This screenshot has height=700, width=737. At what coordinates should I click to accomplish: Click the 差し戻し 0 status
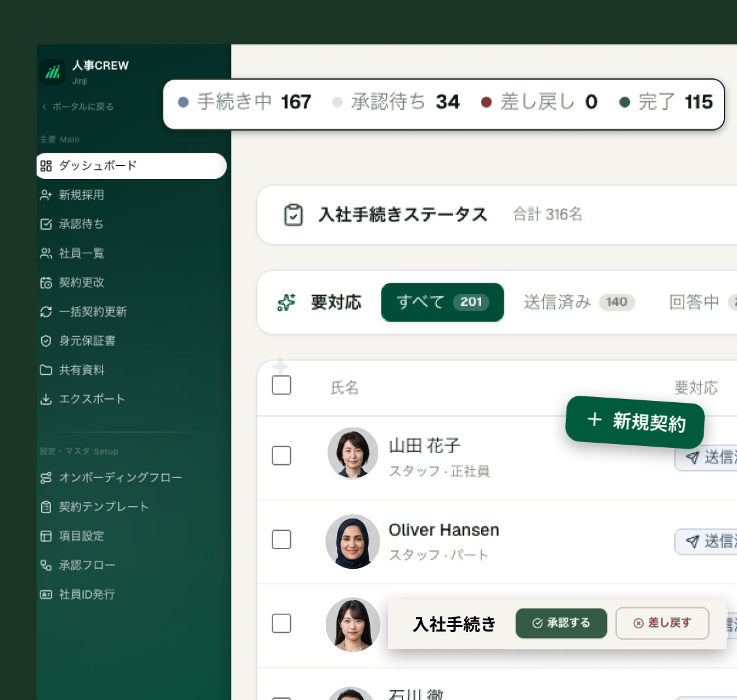[539, 101]
